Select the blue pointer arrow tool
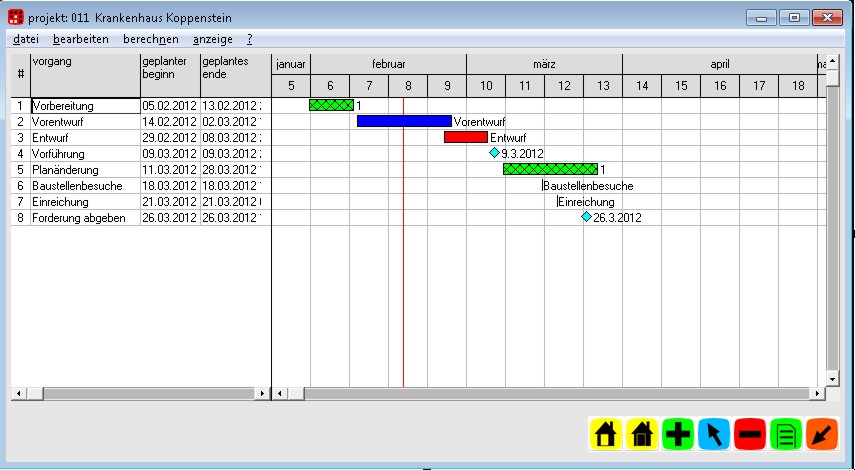 [x=714, y=434]
